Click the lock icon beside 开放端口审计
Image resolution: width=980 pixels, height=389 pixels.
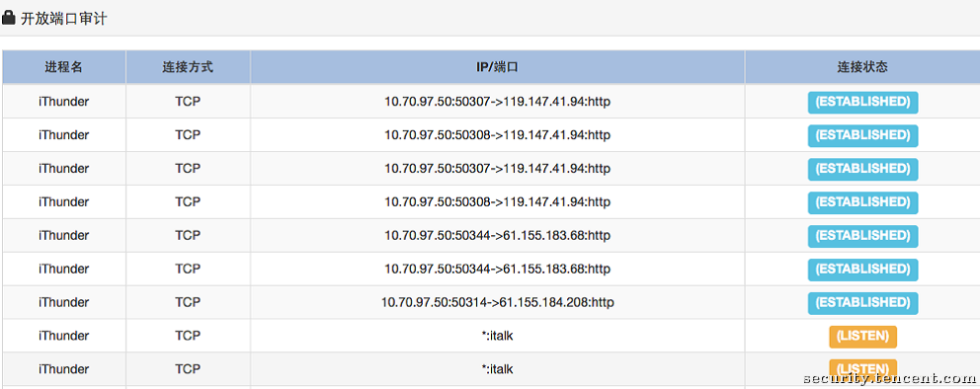pyautogui.click(x=8, y=18)
